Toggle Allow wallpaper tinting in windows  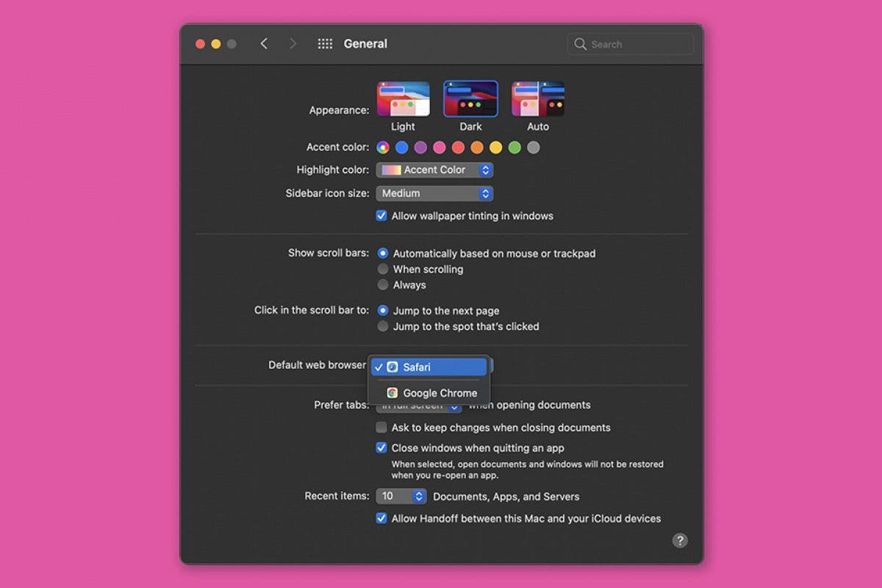(x=381, y=216)
